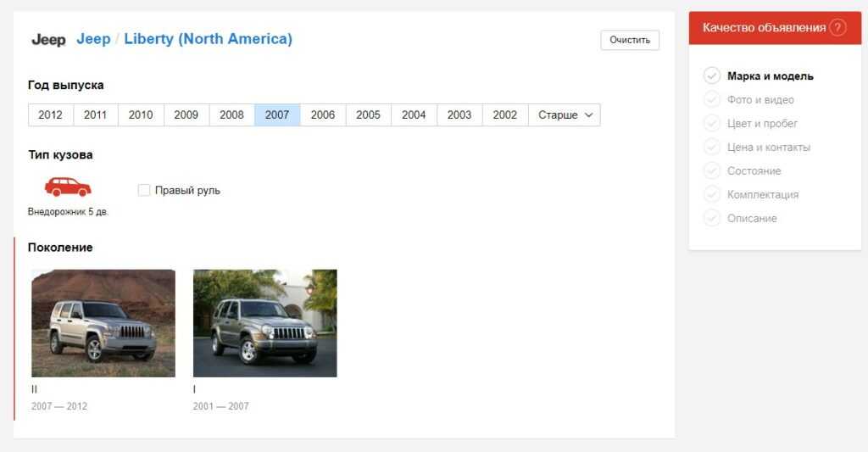Viewport: 868px width, 452px height.
Task: Open the Liberty (North America) model link
Action: click(208, 39)
